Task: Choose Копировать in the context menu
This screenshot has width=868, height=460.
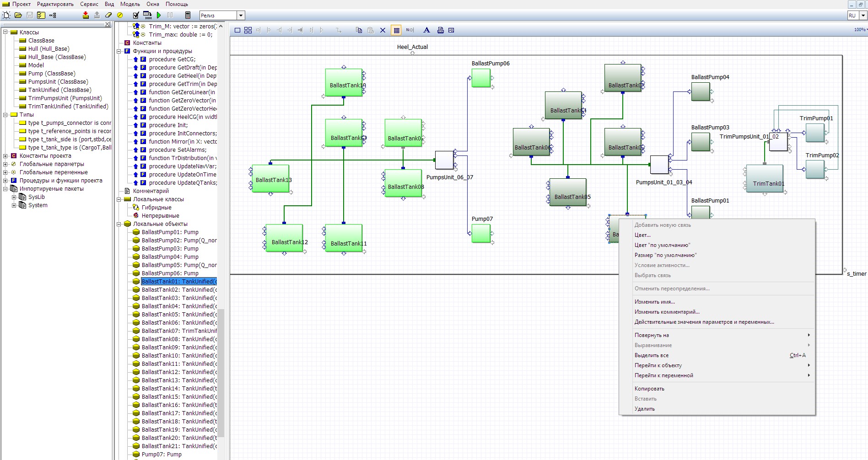Action: click(717, 389)
